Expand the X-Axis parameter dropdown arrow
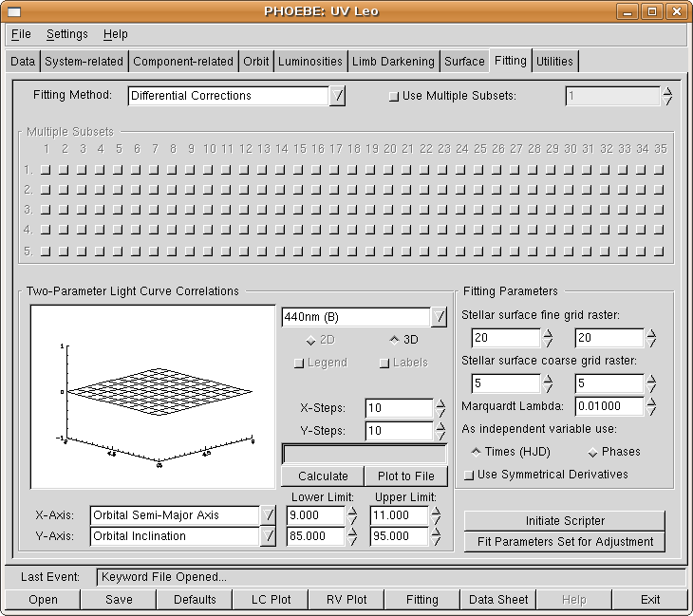Viewport: 693px width, 616px height. [268, 515]
